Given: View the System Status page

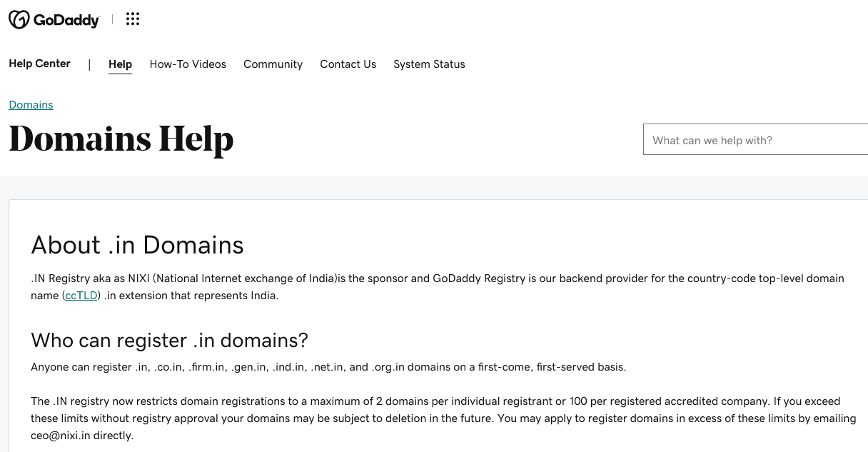Looking at the screenshot, I should click(429, 64).
